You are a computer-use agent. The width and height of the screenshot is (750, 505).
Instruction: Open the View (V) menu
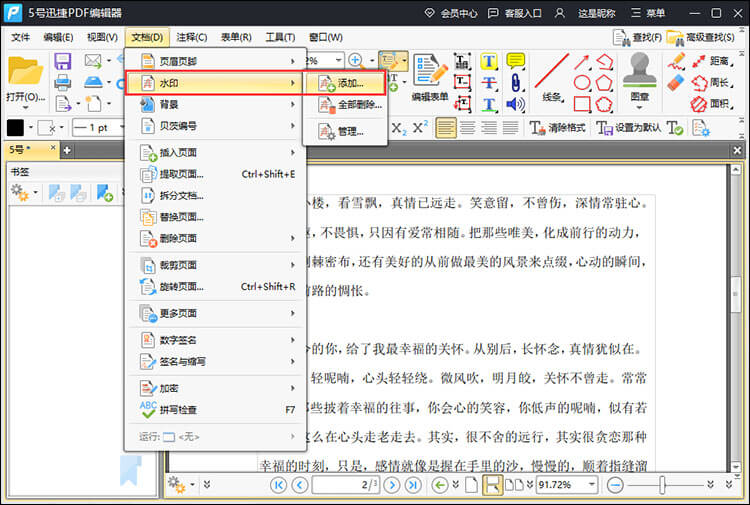[x=102, y=37]
